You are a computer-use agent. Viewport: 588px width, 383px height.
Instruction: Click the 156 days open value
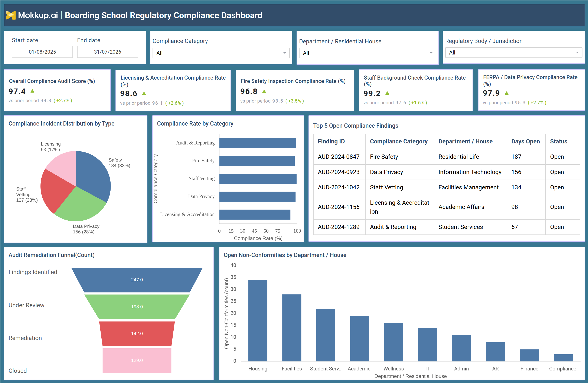coord(516,172)
